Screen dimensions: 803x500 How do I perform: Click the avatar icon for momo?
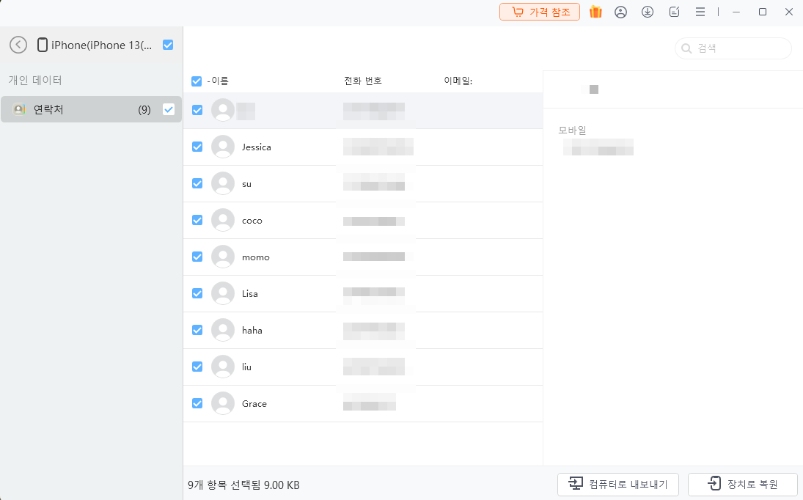click(x=223, y=257)
